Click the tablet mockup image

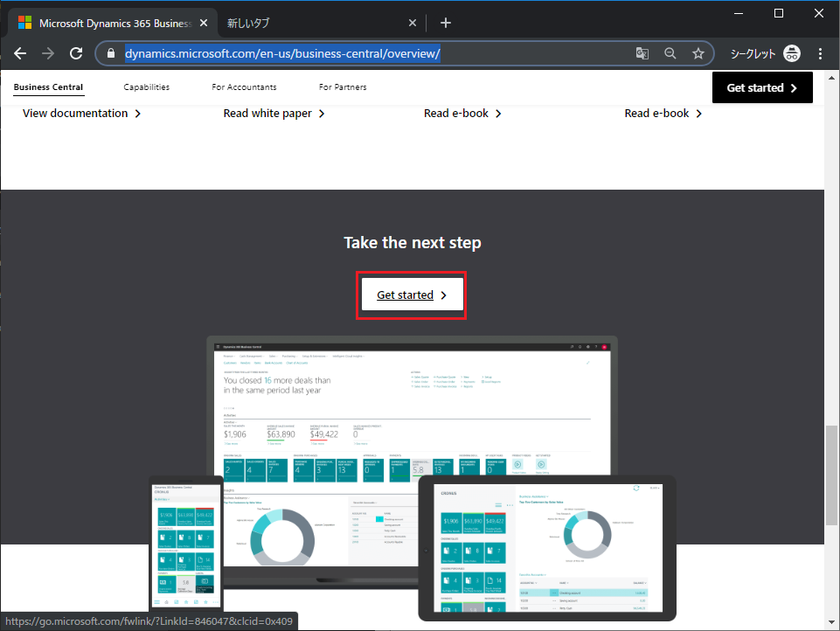[x=547, y=548]
